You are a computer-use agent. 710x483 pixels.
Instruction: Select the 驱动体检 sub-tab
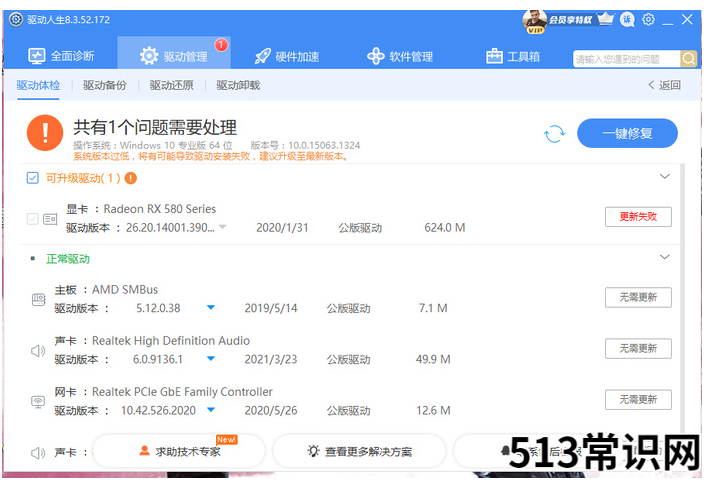click(x=38, y=85)
